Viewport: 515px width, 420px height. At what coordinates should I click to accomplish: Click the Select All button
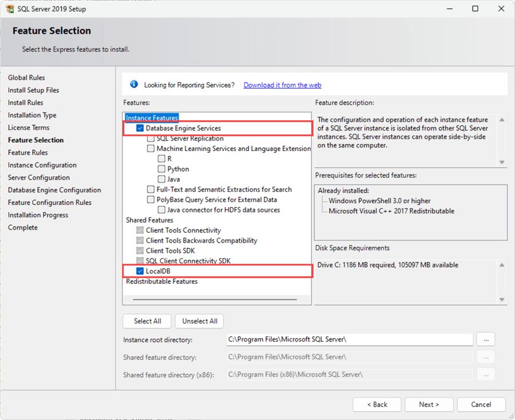click(147, 321)
